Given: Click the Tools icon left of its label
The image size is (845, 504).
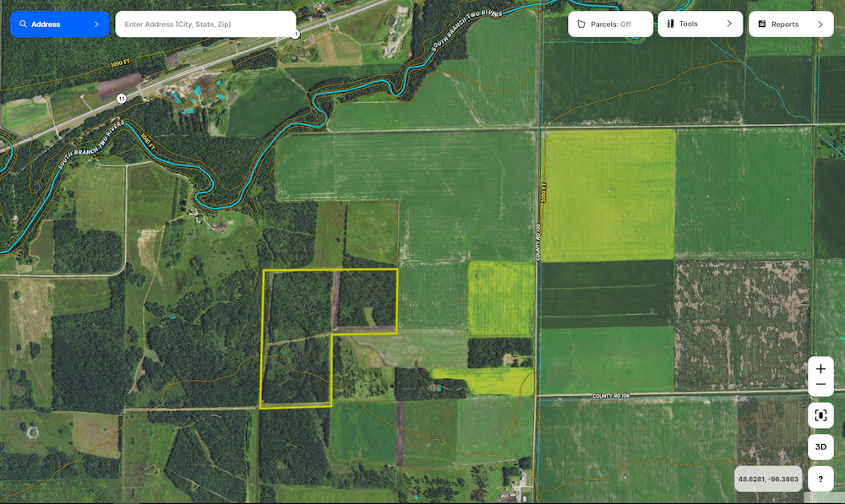Looking at the screenshot, I should point(671,24).
